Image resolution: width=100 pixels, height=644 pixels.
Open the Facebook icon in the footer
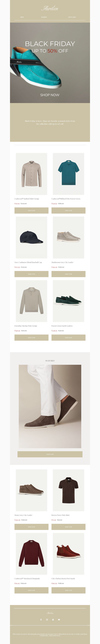pyautogui.click(x=41, y=620)
